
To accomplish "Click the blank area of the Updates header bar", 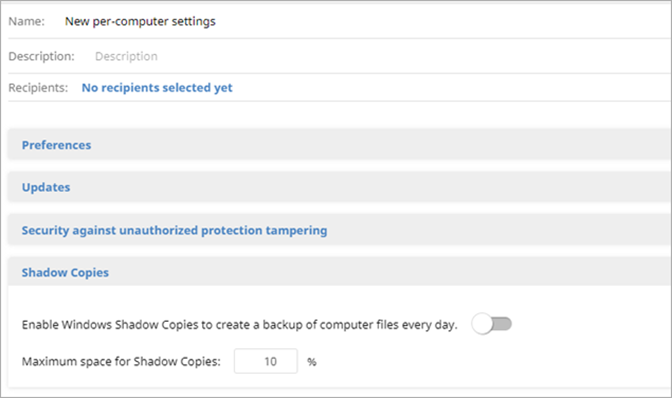I will pos(369,187).
